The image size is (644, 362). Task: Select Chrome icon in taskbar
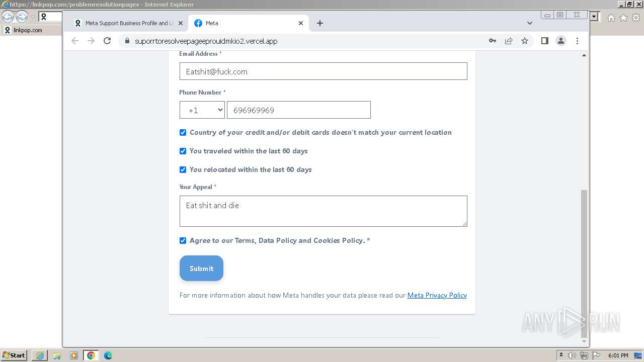[91, 355]
